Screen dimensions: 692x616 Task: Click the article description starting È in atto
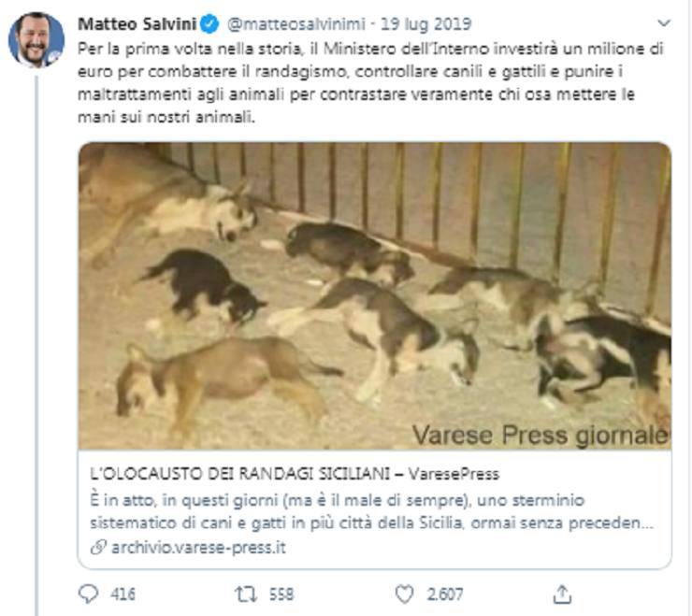[371, 512]
